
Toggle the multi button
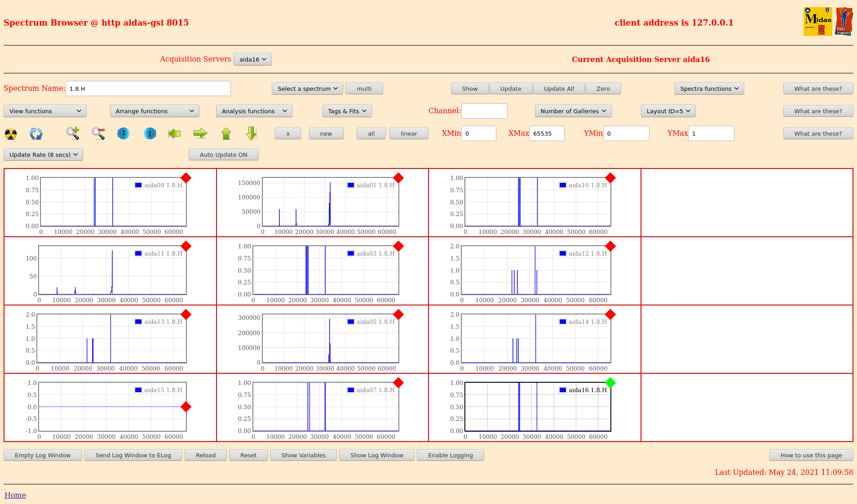(364, 88)
